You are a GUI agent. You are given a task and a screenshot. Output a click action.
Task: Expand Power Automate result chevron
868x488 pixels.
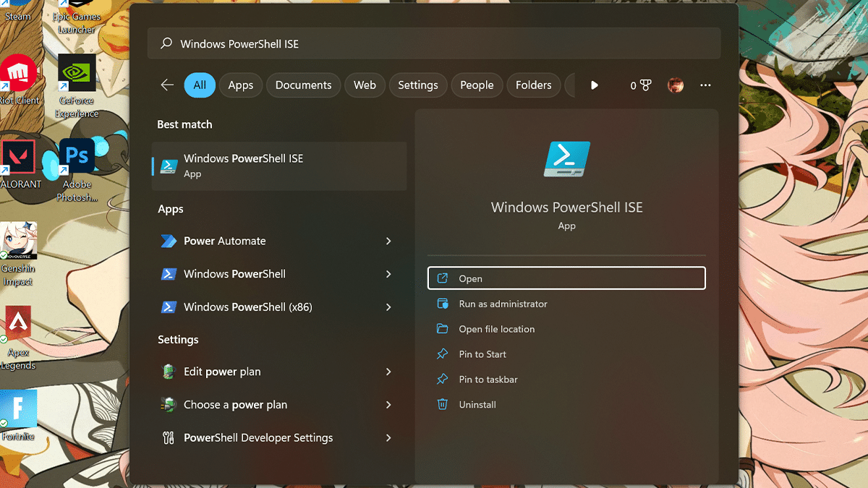pos(388,241)
